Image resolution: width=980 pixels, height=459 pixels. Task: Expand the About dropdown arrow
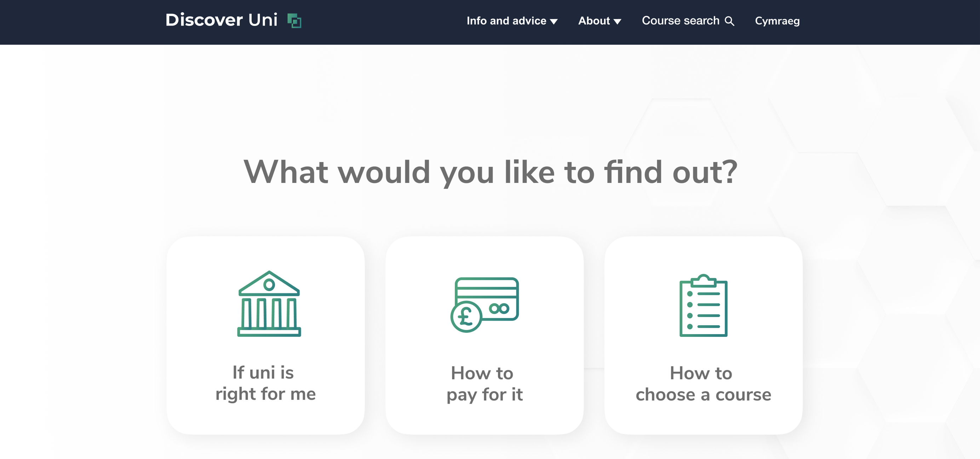(618, 22)
